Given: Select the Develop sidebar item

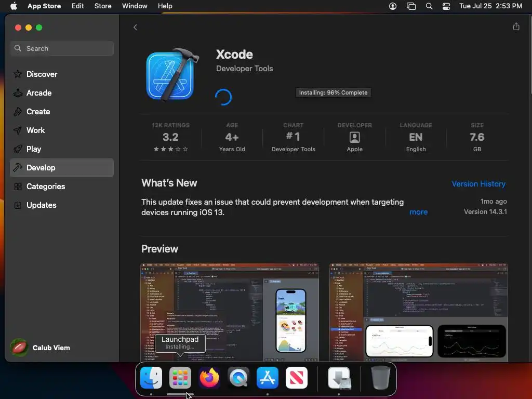Looking at the screenshot, I should (x=62, y=168).
